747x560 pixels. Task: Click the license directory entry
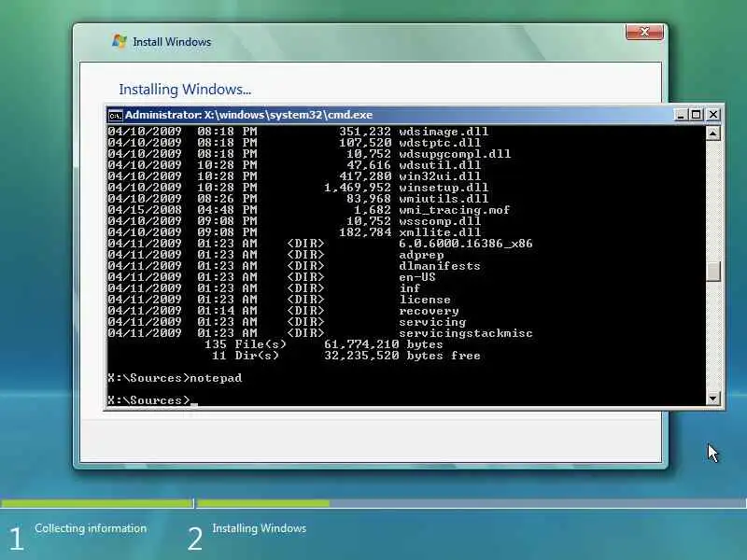click(x=425, y=300)
